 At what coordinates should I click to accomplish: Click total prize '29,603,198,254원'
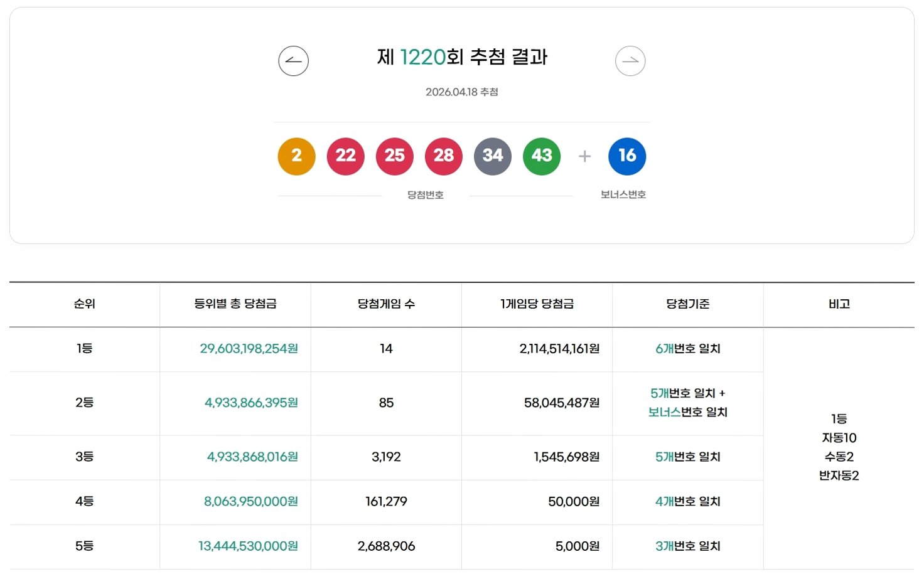point(249,349)
